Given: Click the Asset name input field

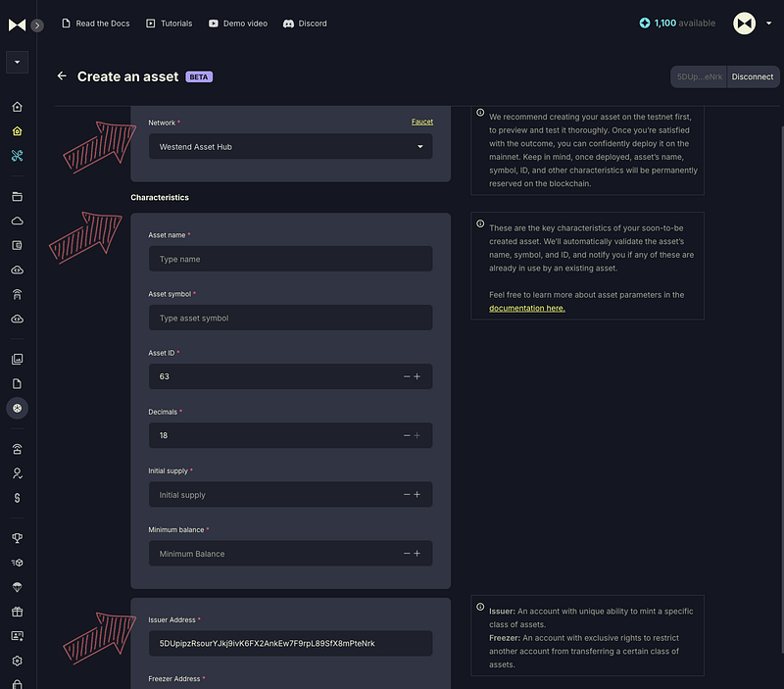Looking at the screenshot, I should tap(290, 259).
